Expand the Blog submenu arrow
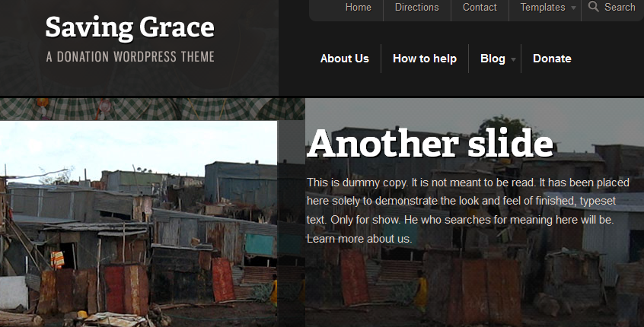Image resolution: width=644 pixels, height=327 pixels. pos(513,59)
